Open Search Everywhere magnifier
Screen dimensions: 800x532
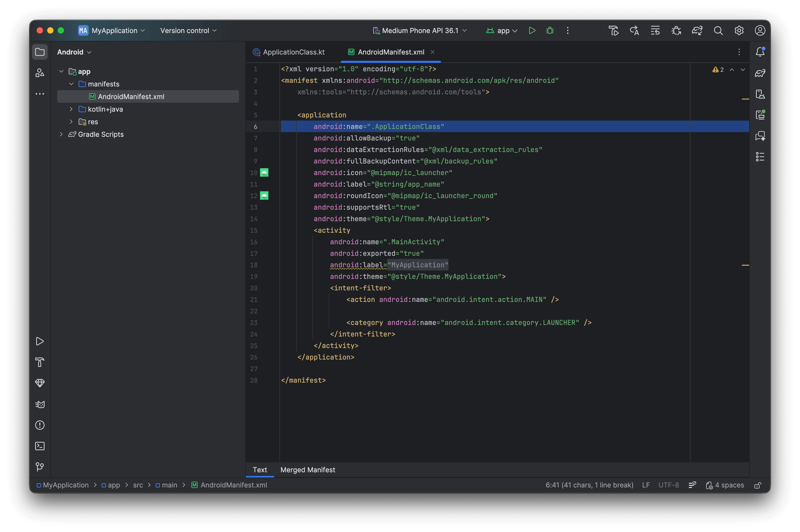coord(718,31)
